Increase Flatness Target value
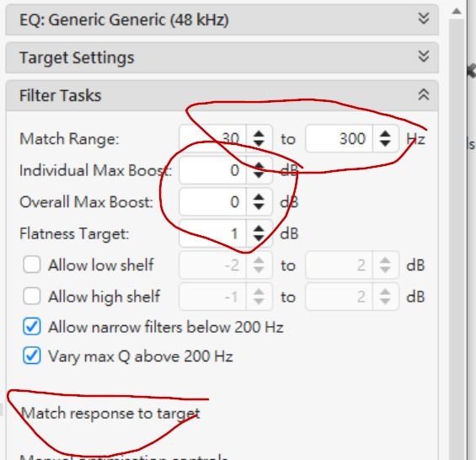Image resolution: width=476 pixels, height=460 pixels. 259,229
